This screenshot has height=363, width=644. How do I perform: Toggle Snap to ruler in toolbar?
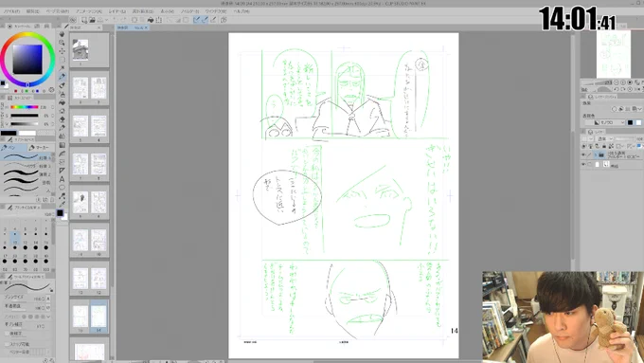(196, 19)
